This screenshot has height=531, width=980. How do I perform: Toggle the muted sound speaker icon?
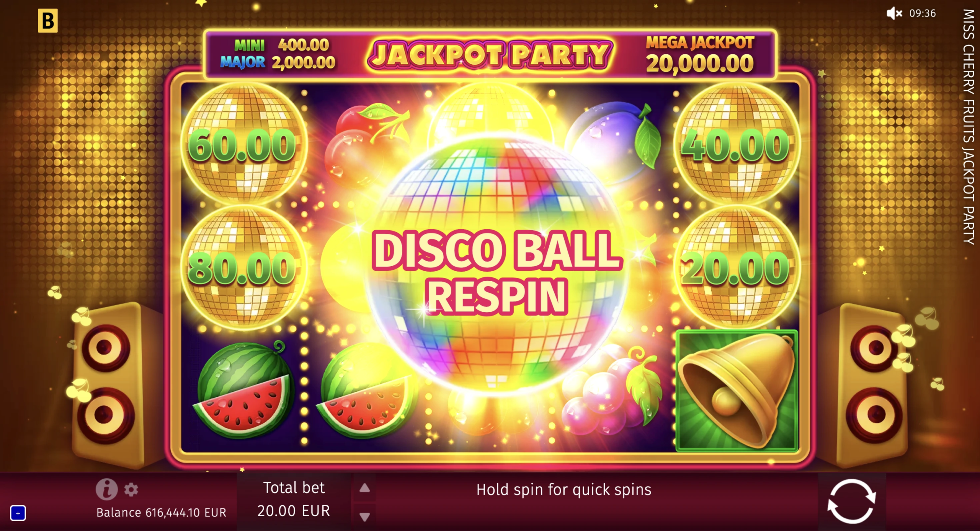895,13
